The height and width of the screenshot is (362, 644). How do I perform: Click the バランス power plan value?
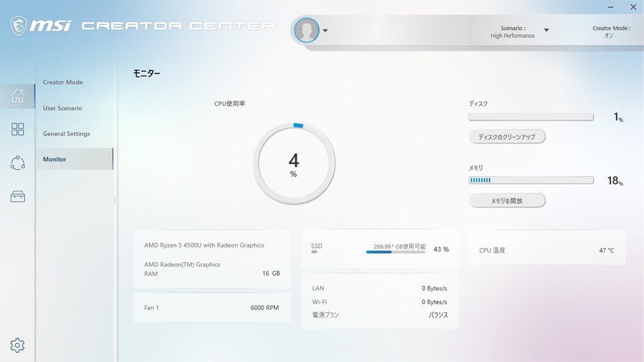coord(438,315)
